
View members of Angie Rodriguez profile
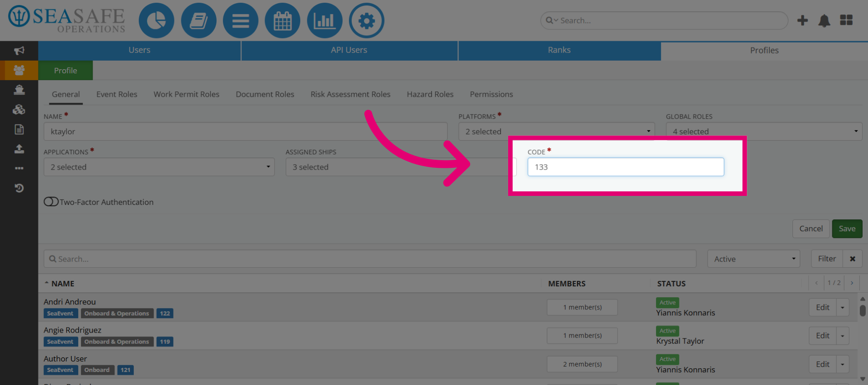click(x=582, y=336)
